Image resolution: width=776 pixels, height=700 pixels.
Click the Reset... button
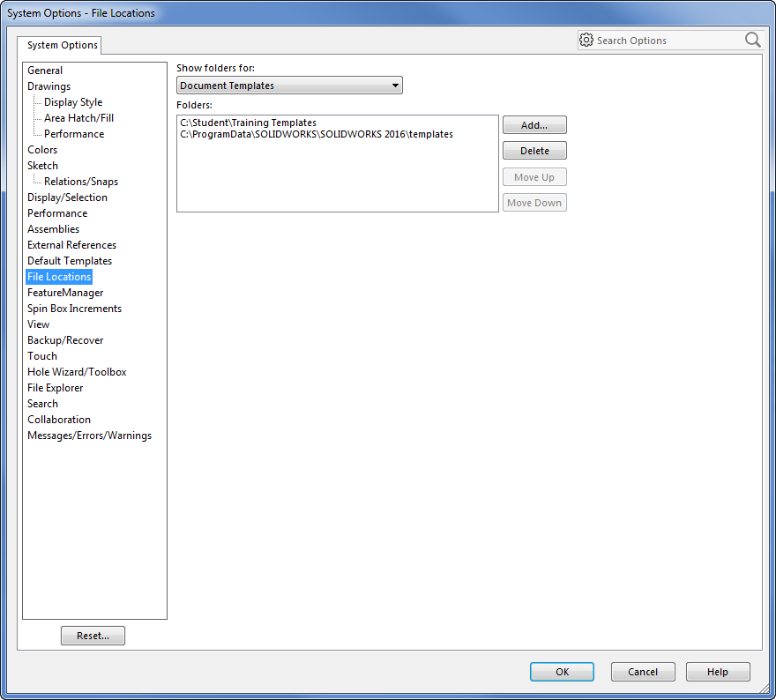tap(93, 636)
